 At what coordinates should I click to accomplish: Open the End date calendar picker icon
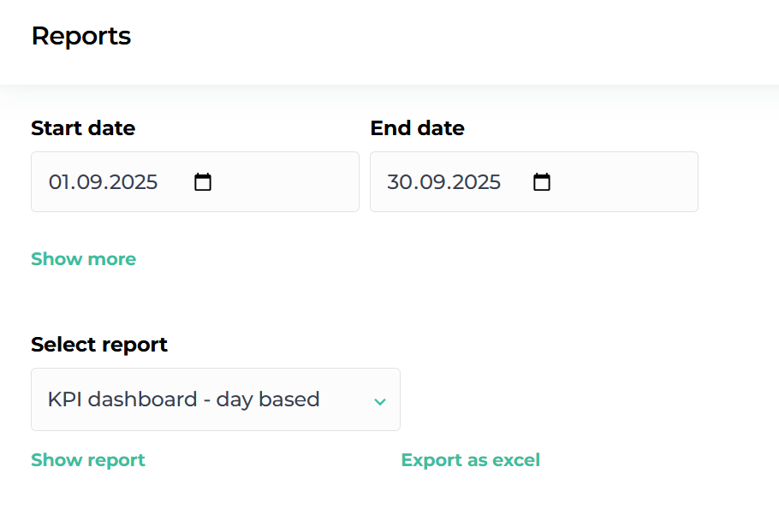point(542,182)
